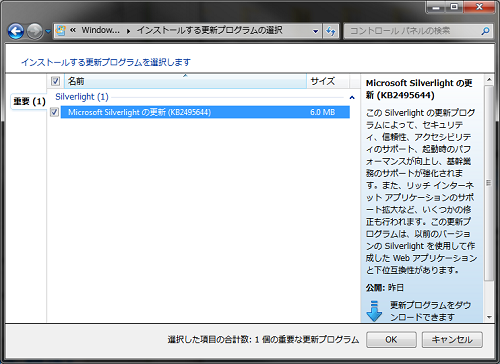500x364 pixels.
Task: Click the '6.0 MB' size value
Action: coord(322,112)
